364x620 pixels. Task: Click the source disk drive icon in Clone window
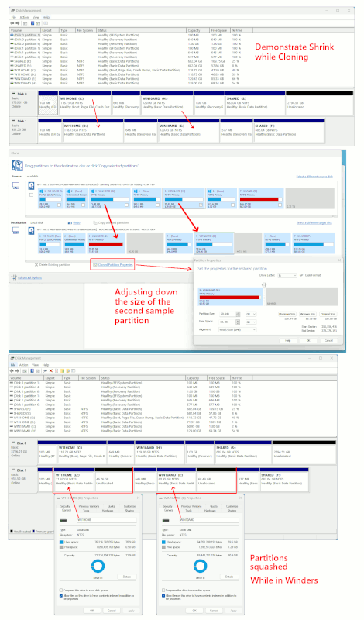click(31, 185)
